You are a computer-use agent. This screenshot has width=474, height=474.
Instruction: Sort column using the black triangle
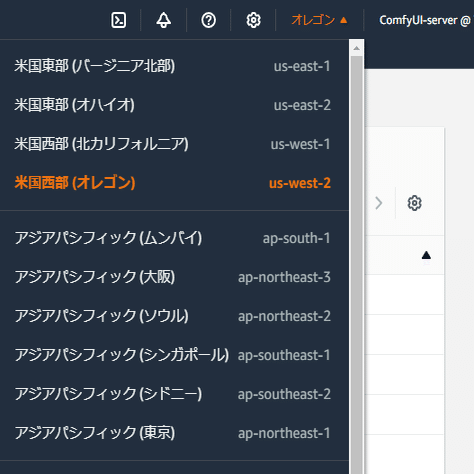pyautogui.click(x=426, y=255)
